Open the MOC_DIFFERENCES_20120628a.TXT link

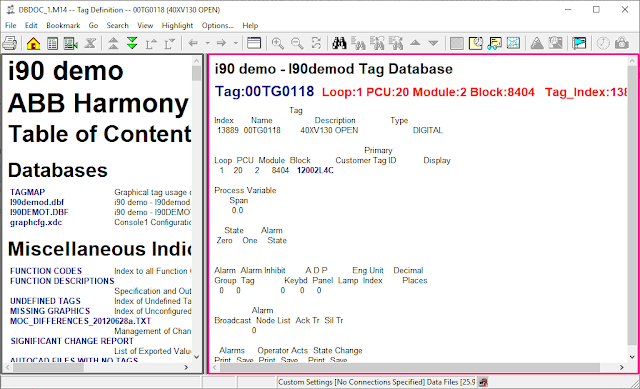pos(80,321)
